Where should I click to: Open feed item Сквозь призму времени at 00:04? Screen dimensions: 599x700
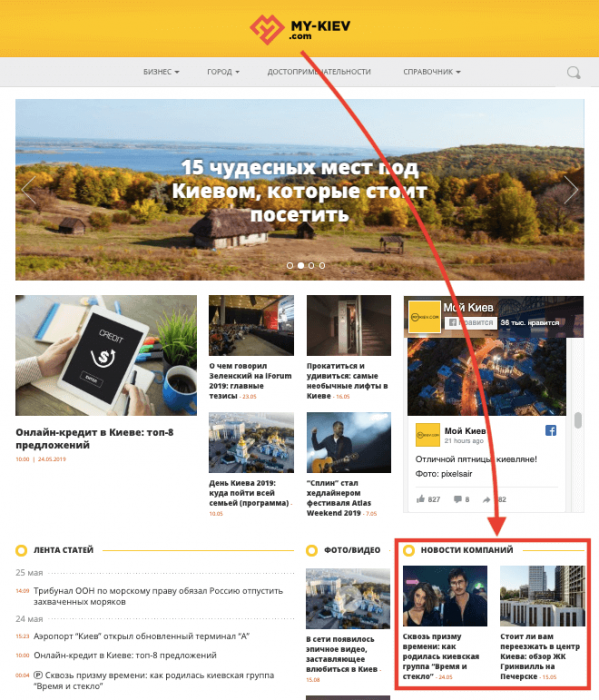[154, 680]
